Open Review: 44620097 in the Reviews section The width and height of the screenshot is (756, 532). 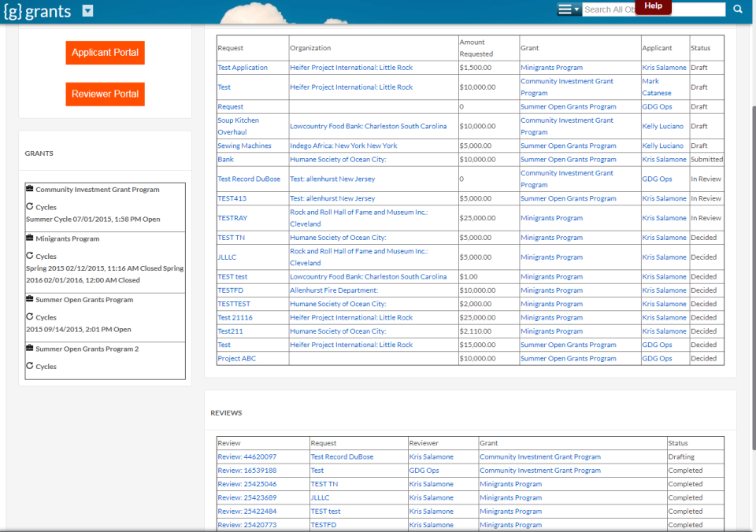(x=246, y=456)
